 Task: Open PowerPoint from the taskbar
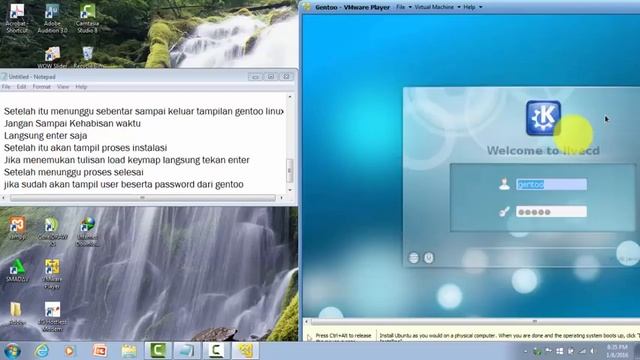tap(100, 351)
